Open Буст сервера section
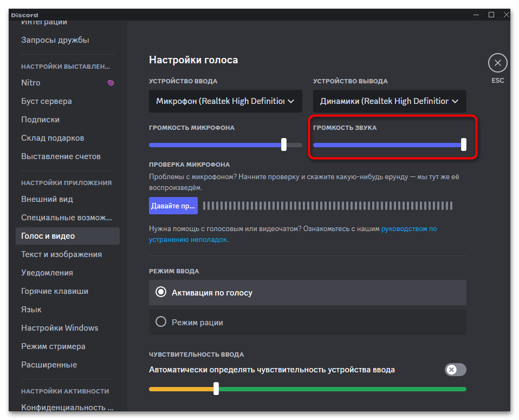This screenshot has height=420, width=519. click(x=68, y=101)
